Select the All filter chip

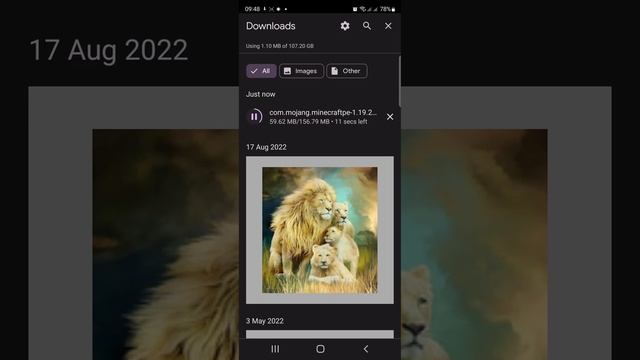(x=261, y=71)
